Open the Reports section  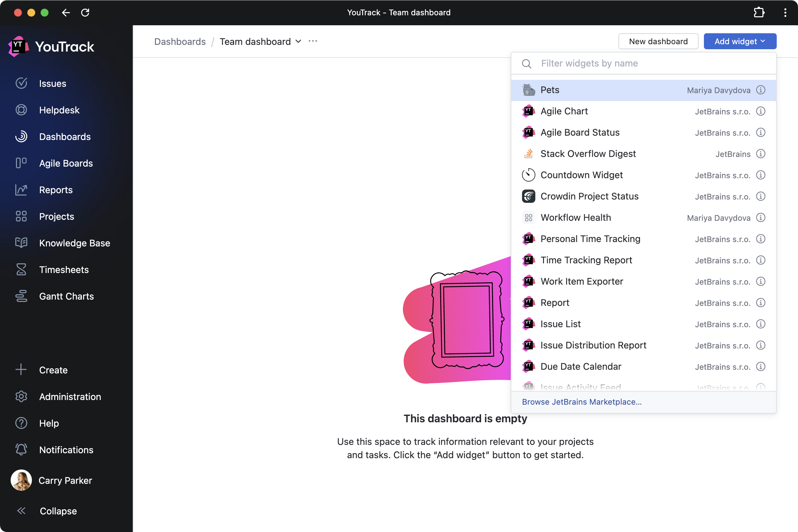click(56, 190)
